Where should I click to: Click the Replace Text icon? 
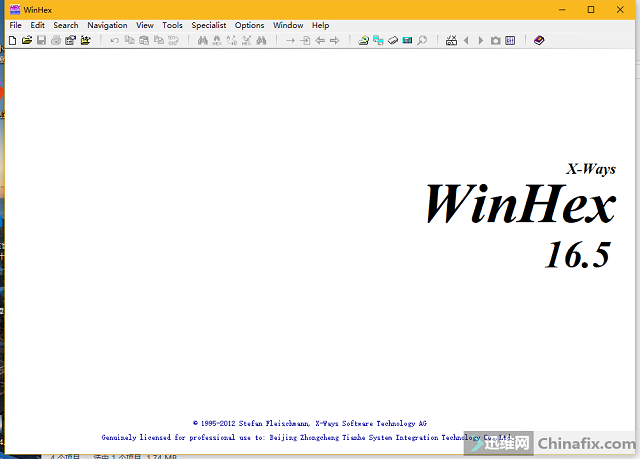[x=232, y=40]
